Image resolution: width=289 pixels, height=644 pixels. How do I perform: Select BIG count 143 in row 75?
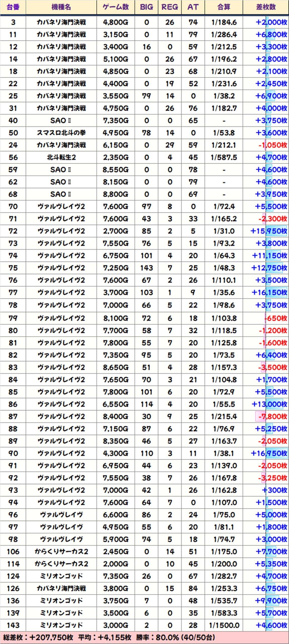coord(146,268)
